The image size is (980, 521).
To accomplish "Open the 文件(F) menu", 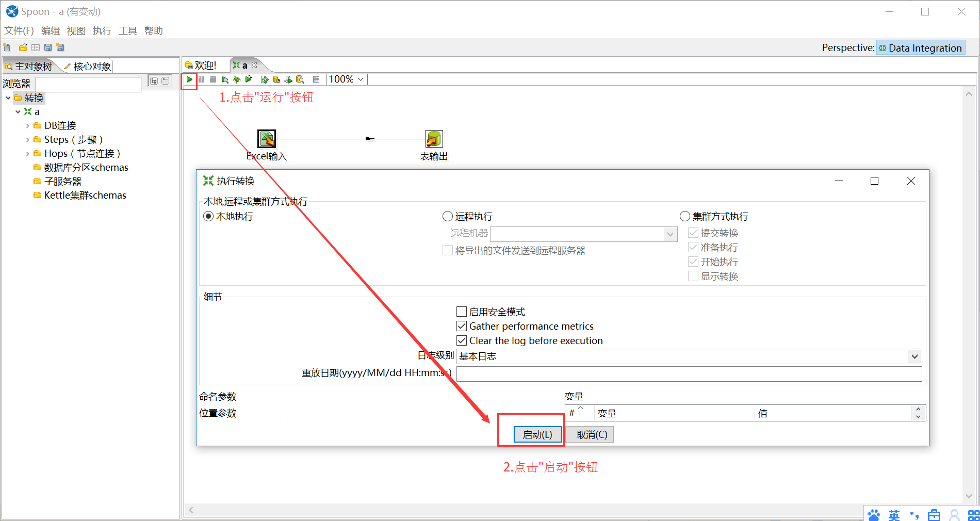I will (x=19, y=30).
